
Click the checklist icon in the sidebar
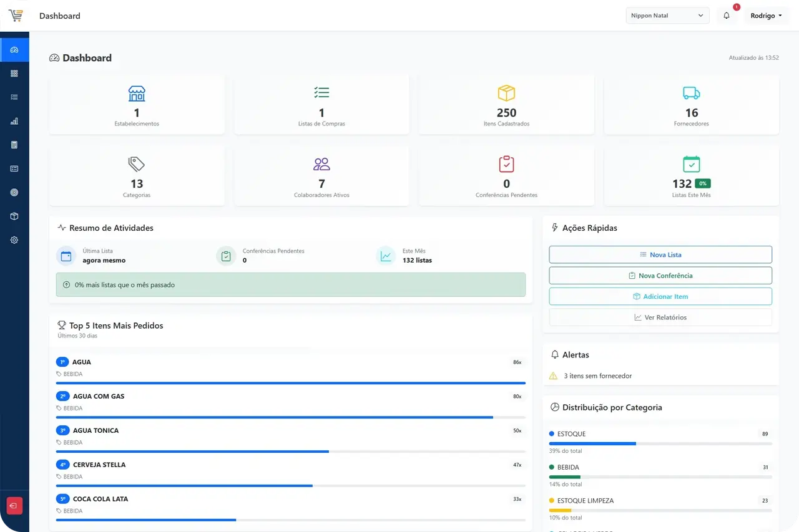point(14,97)
